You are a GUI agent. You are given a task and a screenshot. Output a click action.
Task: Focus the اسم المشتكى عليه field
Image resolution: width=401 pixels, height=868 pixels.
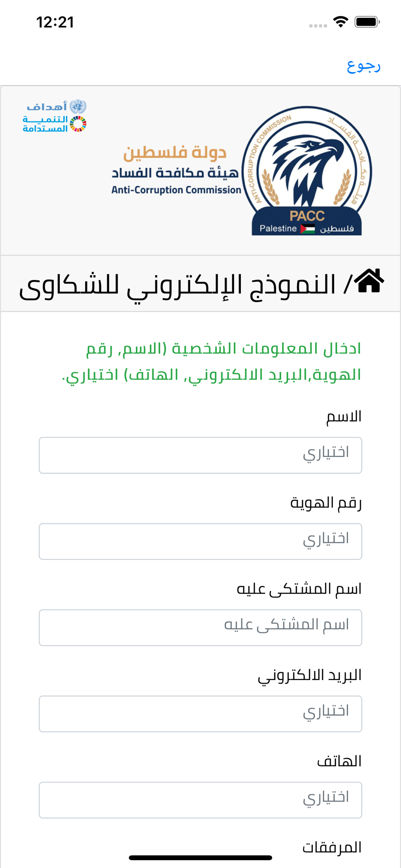[200, 628]
